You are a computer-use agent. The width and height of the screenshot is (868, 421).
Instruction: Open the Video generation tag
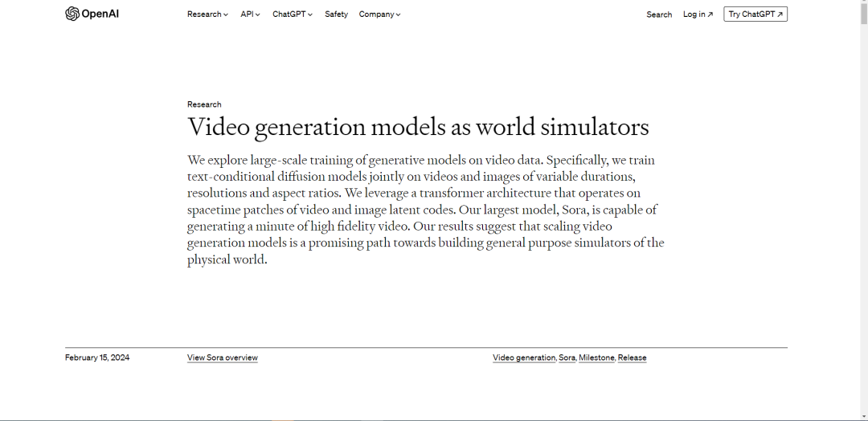524,358
